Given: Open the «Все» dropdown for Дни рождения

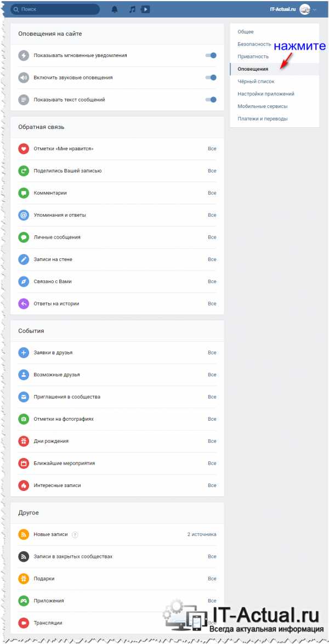Looking at the screenshot, I should (212, 441).
